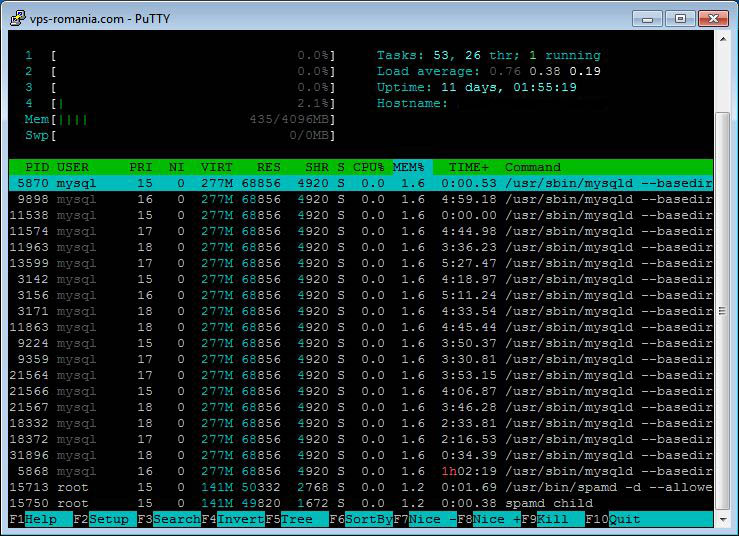Select process row with PID 11963

click(361, 247)
